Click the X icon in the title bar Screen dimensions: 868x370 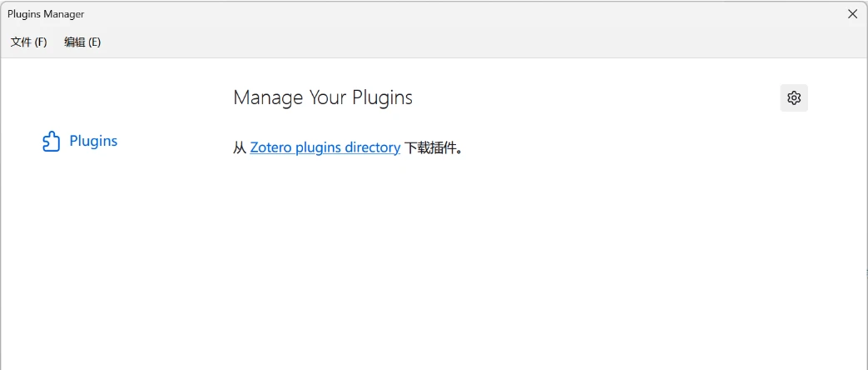(852, 14)
